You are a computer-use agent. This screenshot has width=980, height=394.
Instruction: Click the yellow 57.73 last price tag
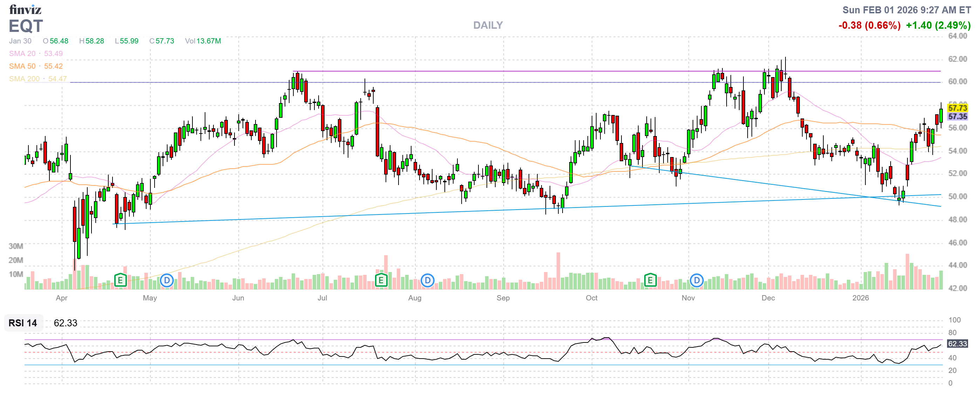[957, 108]
